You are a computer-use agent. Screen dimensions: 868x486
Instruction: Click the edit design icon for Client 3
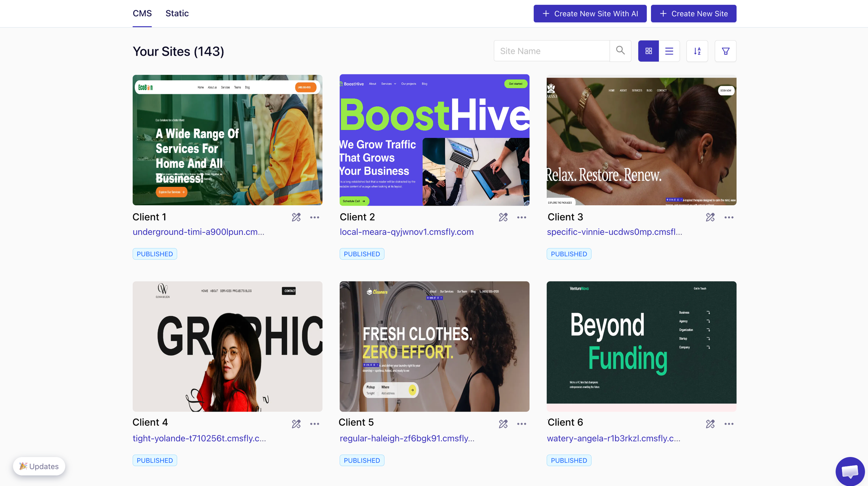(710, 217)
